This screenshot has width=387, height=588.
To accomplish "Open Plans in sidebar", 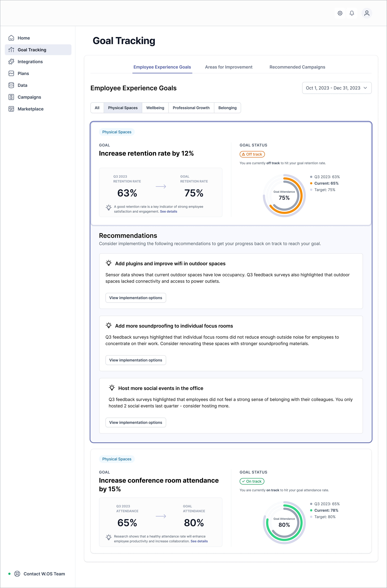I will 38,73.
